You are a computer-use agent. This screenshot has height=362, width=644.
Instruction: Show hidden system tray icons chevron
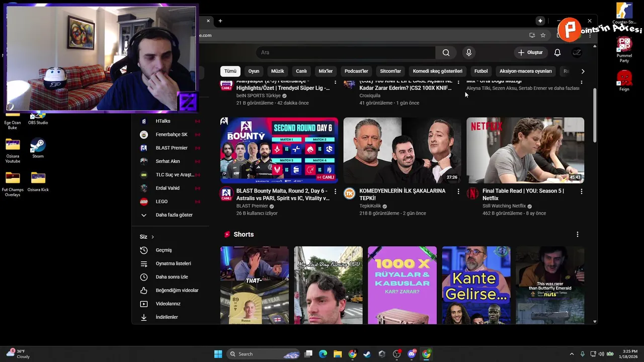pyautogui.click(x=572, y=354)
